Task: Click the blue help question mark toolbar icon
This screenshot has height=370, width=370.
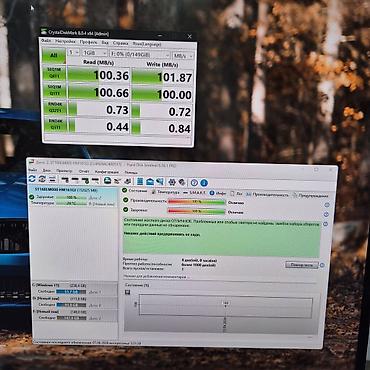Action: (194, 183)
